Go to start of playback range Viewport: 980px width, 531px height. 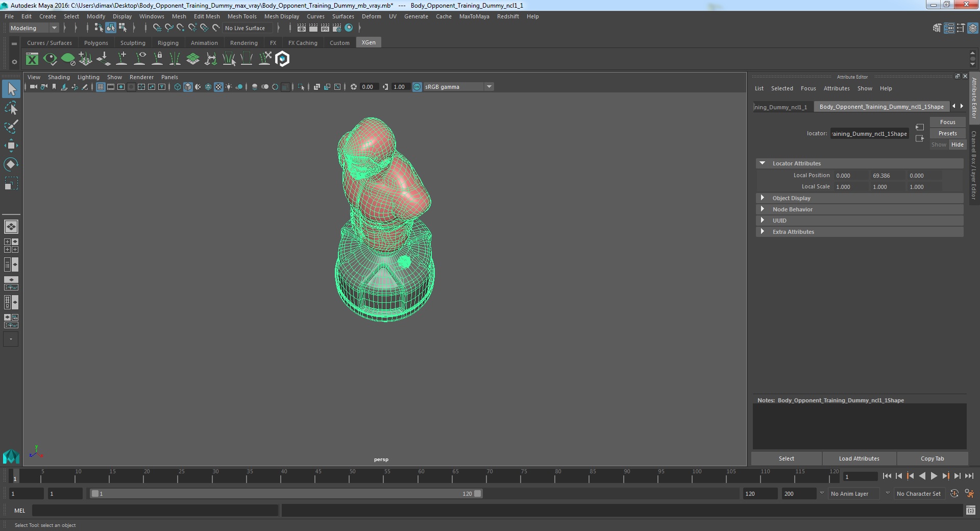887,476
